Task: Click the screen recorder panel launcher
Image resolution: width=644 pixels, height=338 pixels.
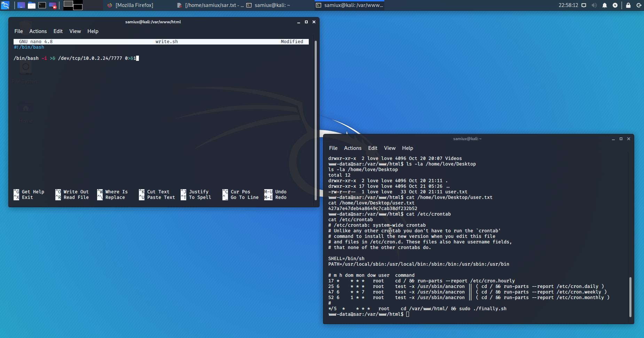Action: [x=53, y=5]
